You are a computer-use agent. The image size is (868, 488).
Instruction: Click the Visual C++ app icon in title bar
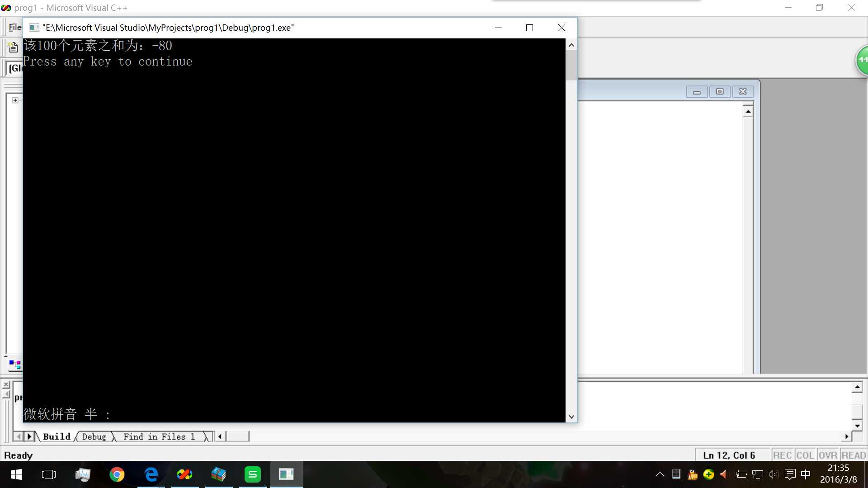(x=6, y=8)
